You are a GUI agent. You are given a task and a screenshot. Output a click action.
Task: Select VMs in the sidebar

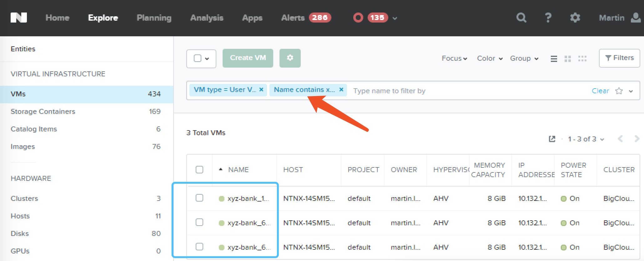[87, 94]
